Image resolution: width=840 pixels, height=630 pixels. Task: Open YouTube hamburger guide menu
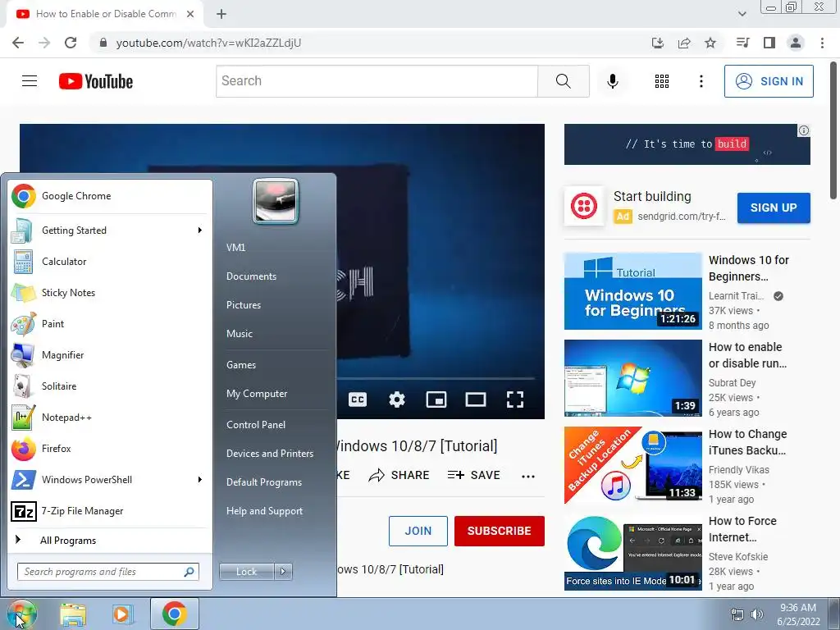tap(30, 81)
